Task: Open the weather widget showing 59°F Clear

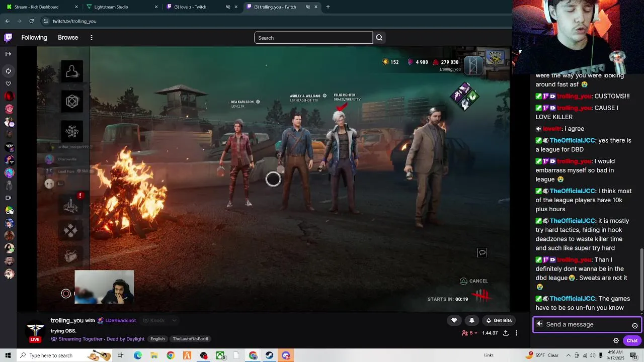Action: 542,355
